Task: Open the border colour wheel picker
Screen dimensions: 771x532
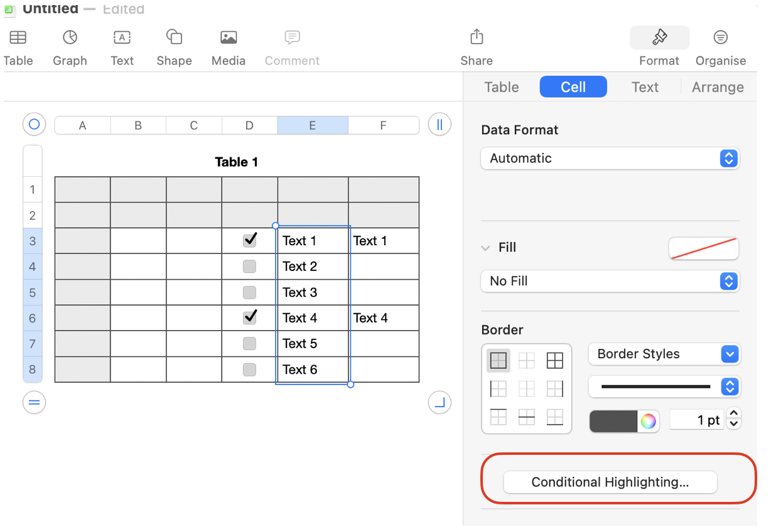Action: tap(649, 422)
